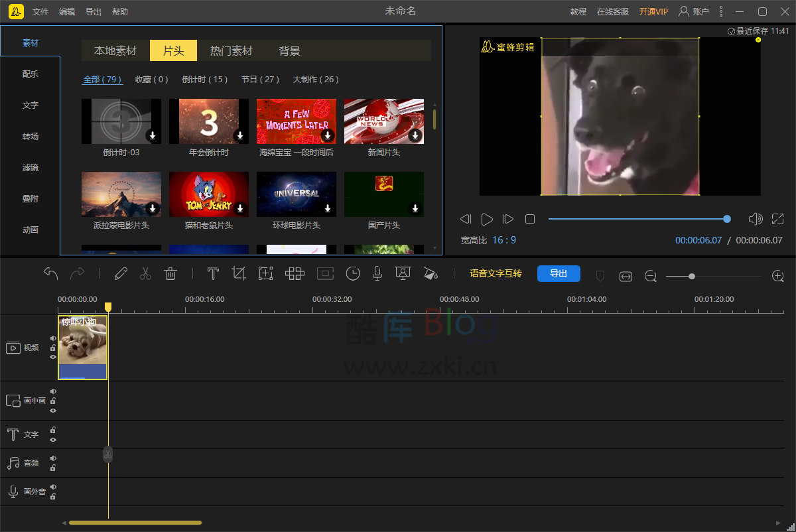Viewport: 796px width, 532px height.
Task: Click the mosaic grid icon in toolbar
Action: (295, 273)
